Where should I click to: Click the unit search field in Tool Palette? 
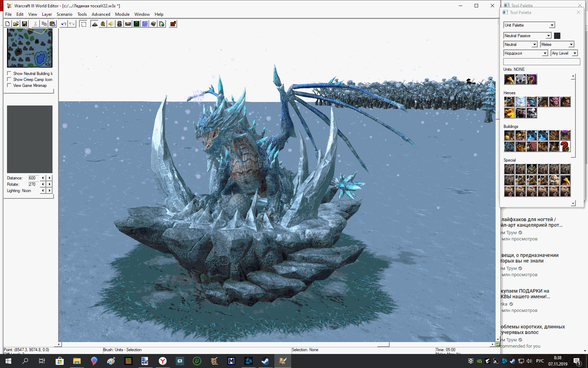pos(541,62)
